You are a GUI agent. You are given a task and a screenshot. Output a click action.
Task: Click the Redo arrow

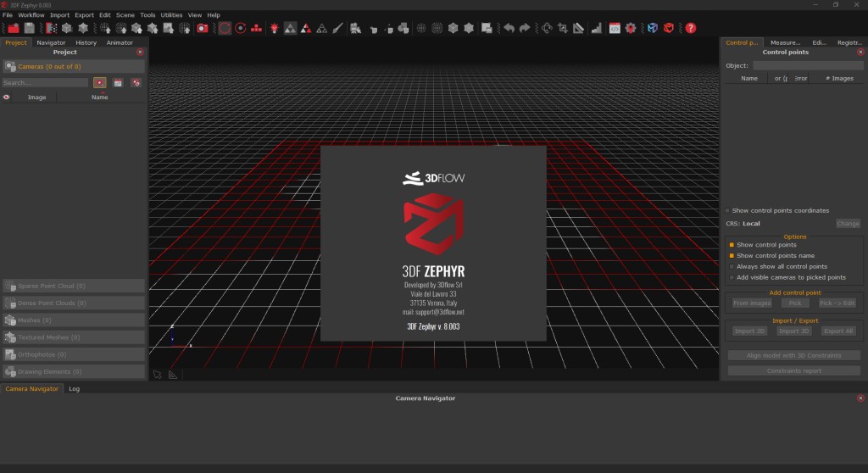point(525,28)
